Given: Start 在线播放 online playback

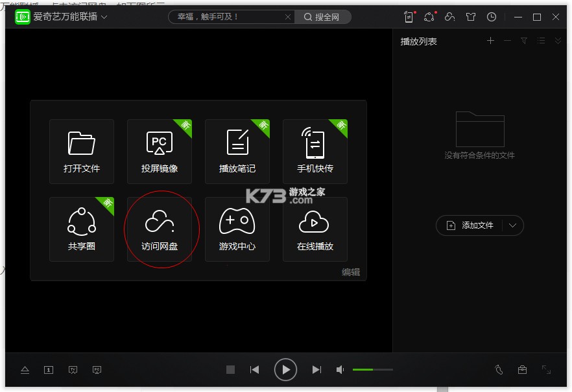Looking at the screenshot, I should click(x=315, y=229).
